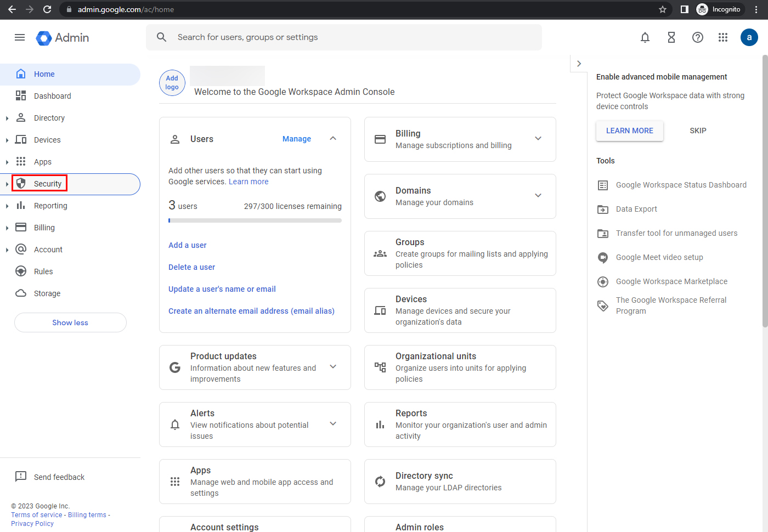Click the Reports bar chart icon
The width and height of the screenshot is (768, 532).
pos(380,425)
